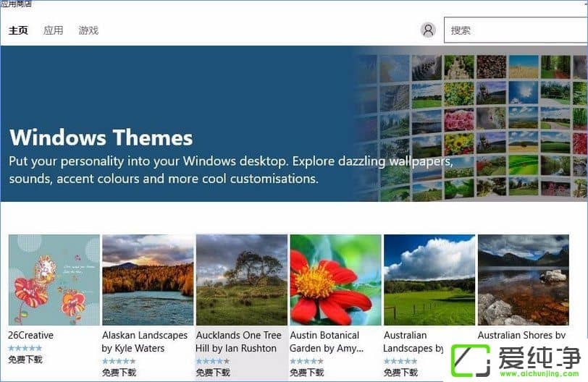The height and width of the screenshot is (382, 588).
Task: Click the 搜索 search box
Action: 514,30
